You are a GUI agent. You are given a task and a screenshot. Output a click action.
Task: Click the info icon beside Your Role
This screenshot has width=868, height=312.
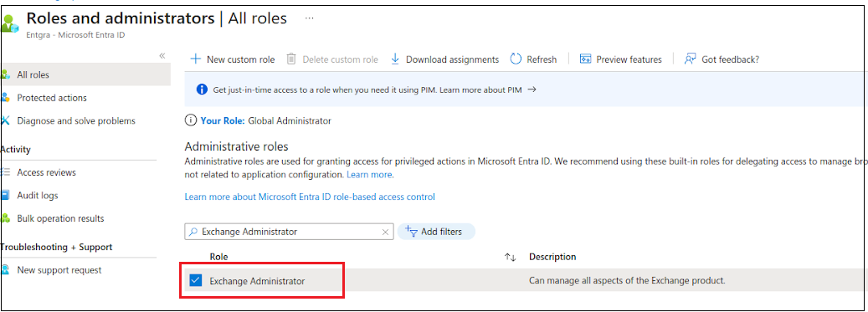point(191,120)
